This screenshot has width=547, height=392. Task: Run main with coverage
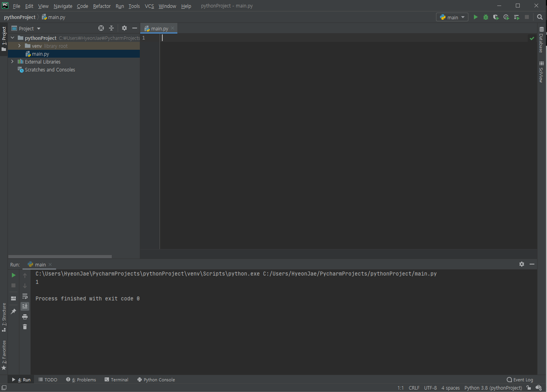(496, 17)
